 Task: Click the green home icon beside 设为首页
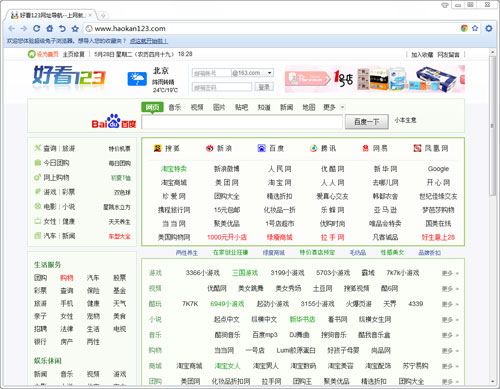pos(31,54)
